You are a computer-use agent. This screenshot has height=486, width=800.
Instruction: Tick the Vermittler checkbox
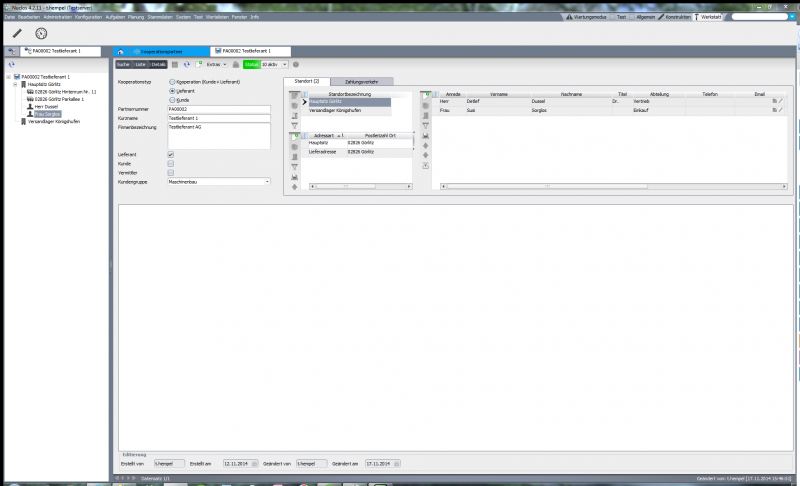pyautogui.click(x=171, y=172)
